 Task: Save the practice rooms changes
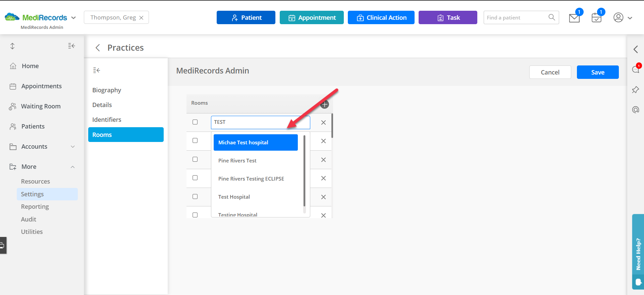598,72
